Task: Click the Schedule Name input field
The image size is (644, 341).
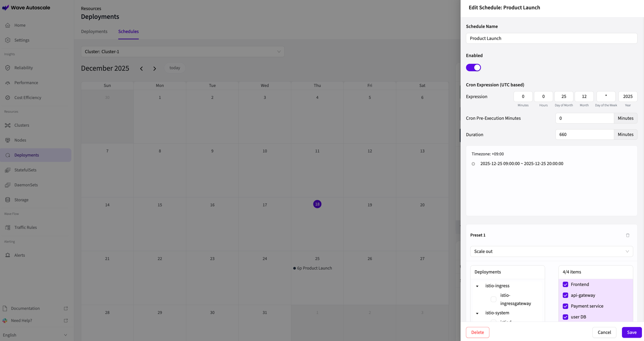Action: point(551,38)
